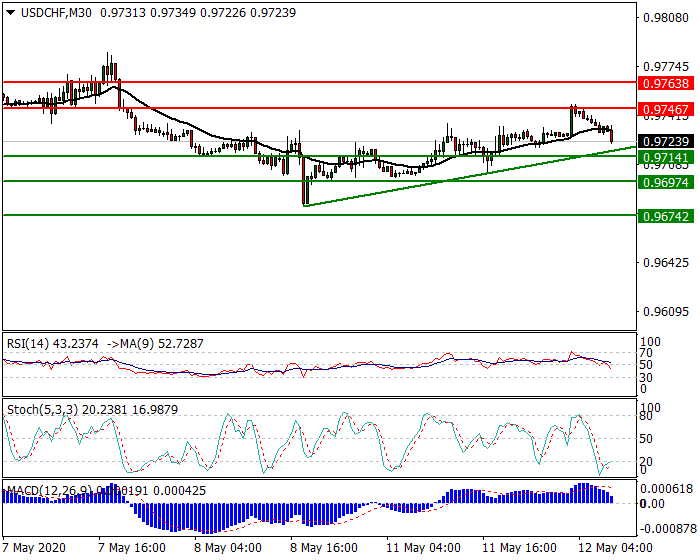700x560 pixels.
Task: Click the 12 May 04:00 time axis label
Action: pos(615,547)
